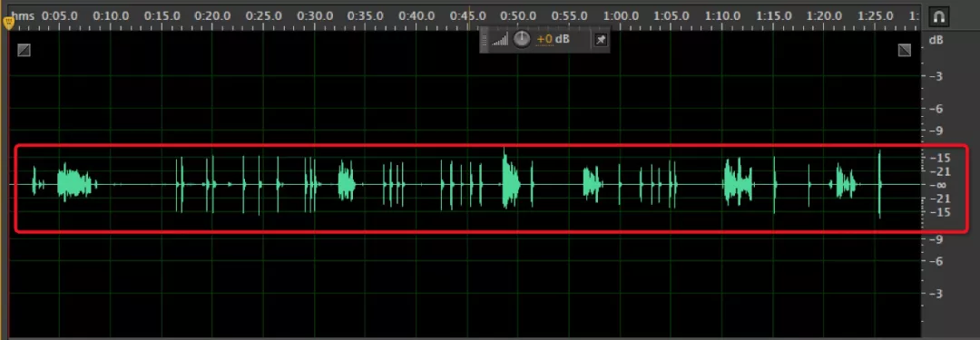This screenshot has height=340, width=980.
Task: Pin the volume HUD overlay
Action: [x=600, y=40]
